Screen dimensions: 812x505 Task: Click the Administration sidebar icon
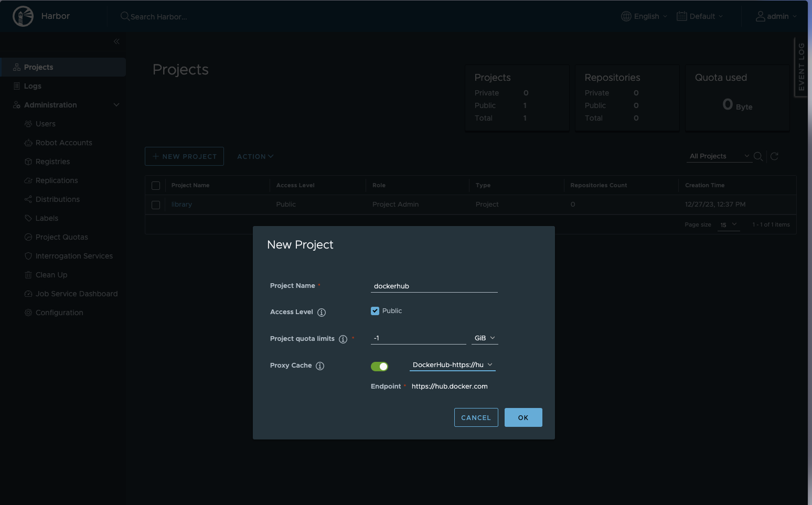[17, 105]
